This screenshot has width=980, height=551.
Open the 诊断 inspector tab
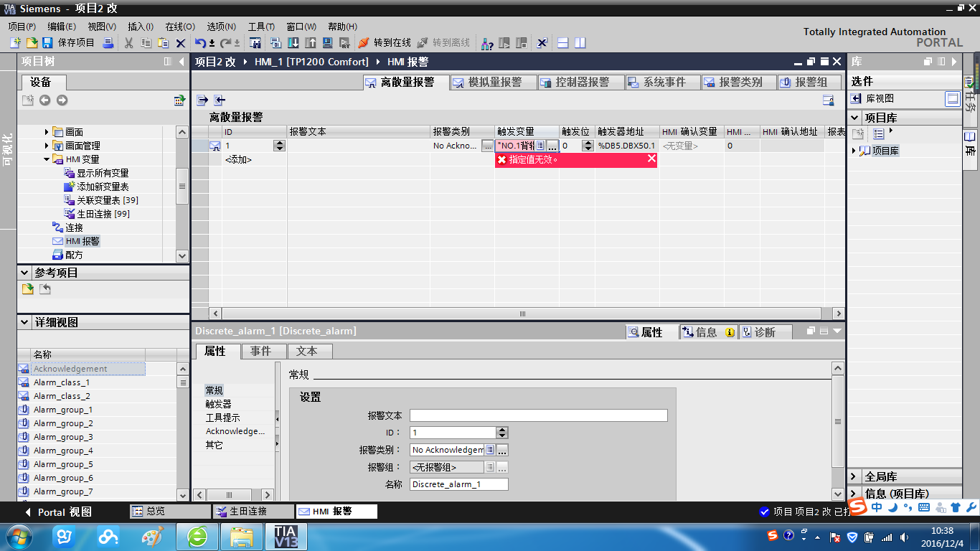tap(766, 332)
